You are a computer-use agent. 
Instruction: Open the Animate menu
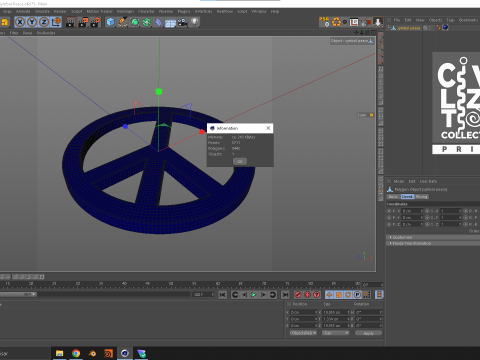[x=23, y=11]
